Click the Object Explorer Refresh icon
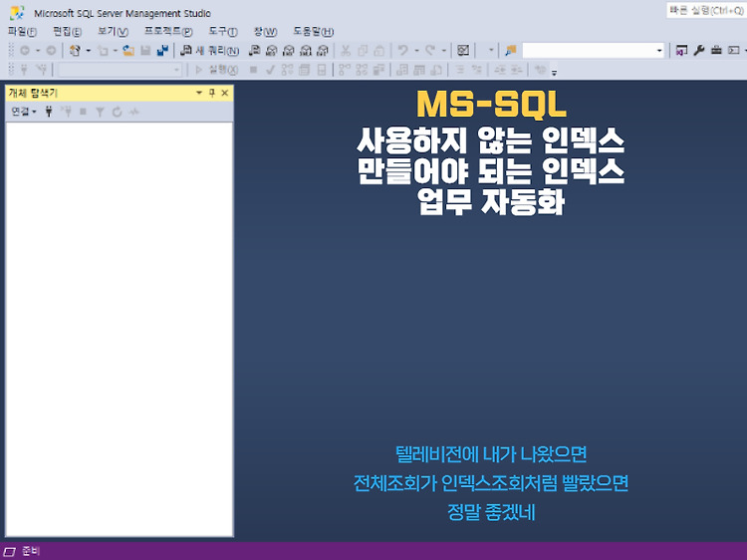 click(118, 112)
